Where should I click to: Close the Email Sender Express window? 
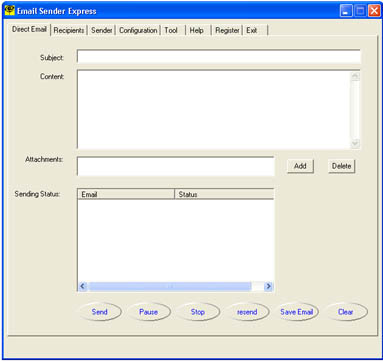coord(374,11)
